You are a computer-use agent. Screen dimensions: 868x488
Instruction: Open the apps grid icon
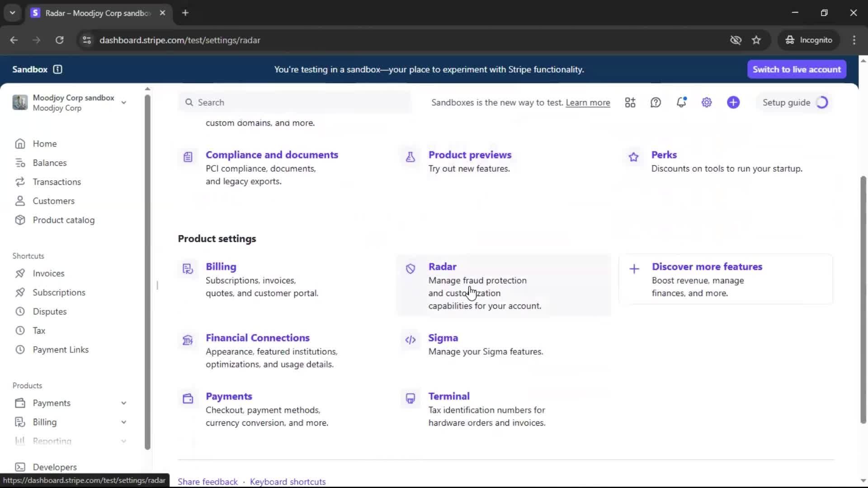630,103
